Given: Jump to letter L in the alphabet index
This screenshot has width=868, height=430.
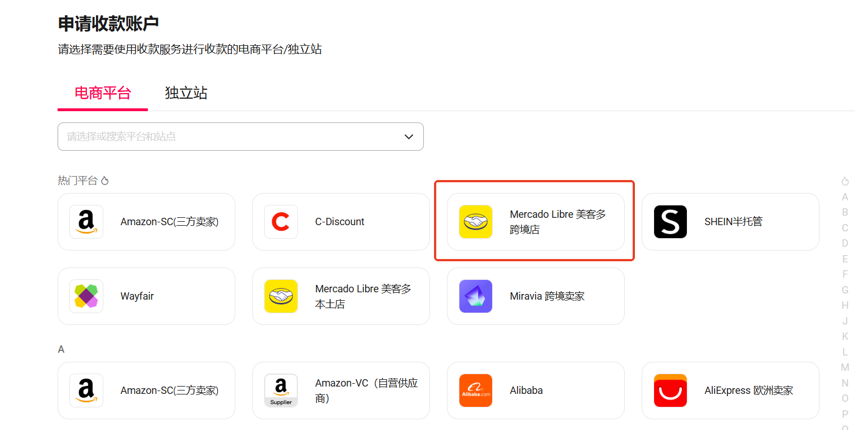Looking at the screenshot, I should (x=845, y=352).
